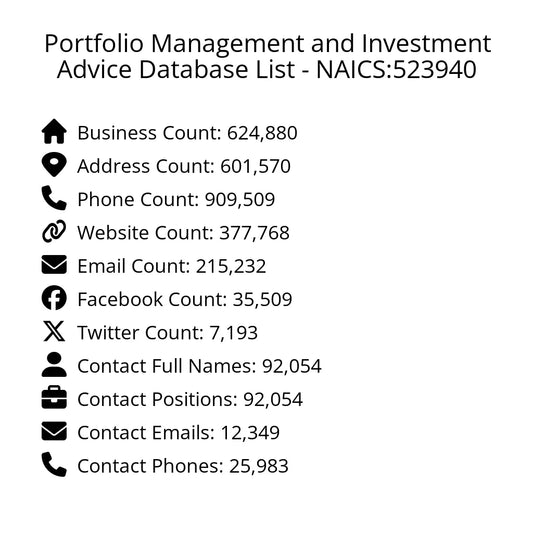Click the house icon beside Business Count
This screenshot has height=533, width=533.
point(54,131)
